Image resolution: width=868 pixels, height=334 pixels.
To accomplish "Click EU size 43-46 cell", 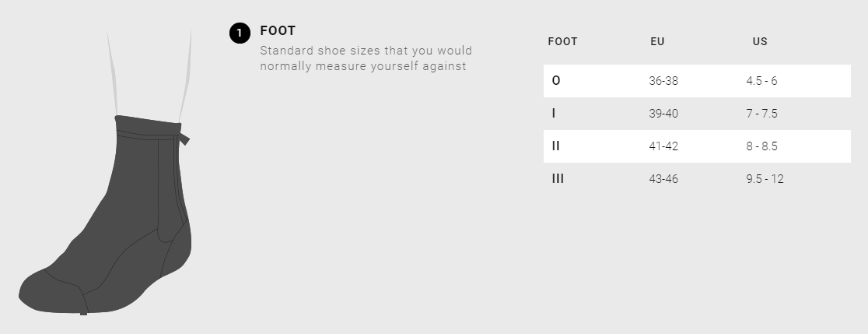I will 663,179.
